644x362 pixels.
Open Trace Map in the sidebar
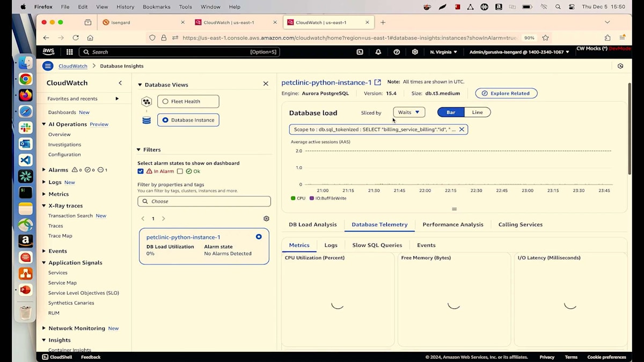click(60, 236)
